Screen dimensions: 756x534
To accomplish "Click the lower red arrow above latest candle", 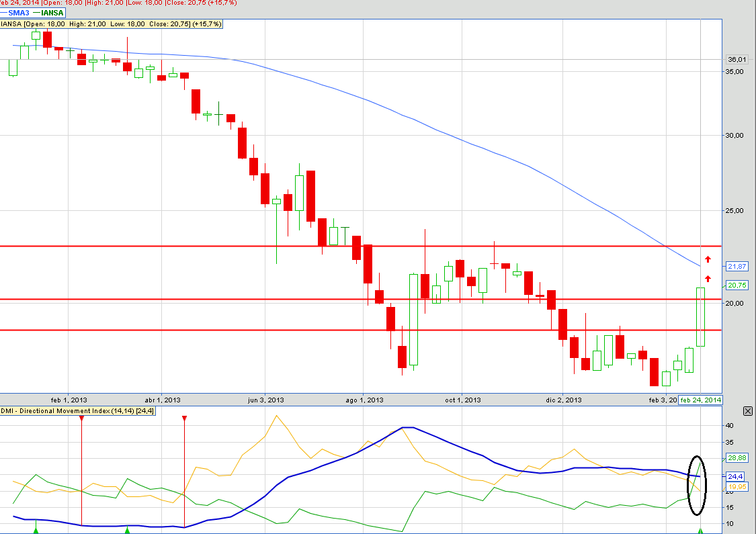I will click(708, 279).
